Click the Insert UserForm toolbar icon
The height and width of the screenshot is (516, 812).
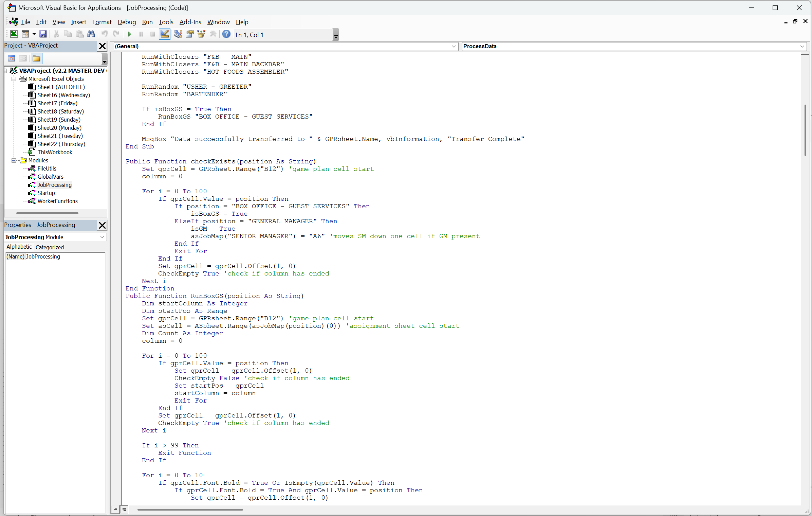coord(25,34)
